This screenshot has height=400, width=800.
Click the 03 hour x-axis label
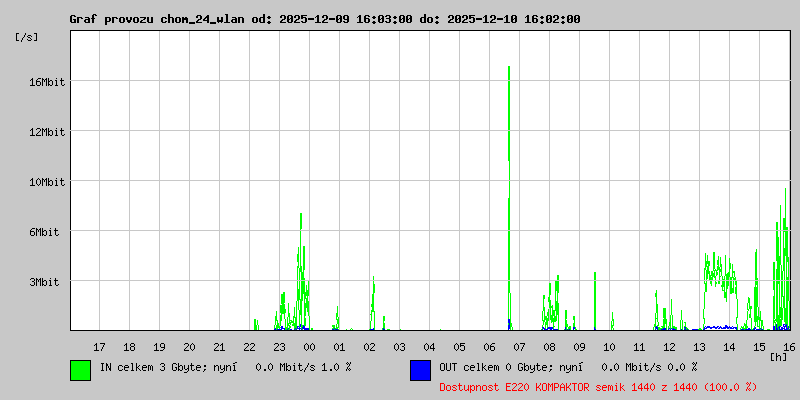coord(399,347)
